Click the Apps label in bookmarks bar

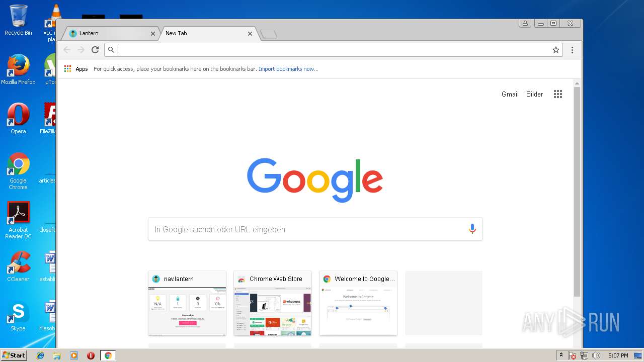82,69
